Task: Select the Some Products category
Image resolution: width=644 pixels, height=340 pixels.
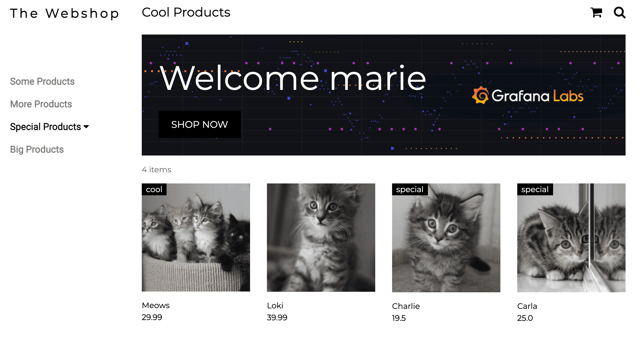Action: click(x=42, y=81)
